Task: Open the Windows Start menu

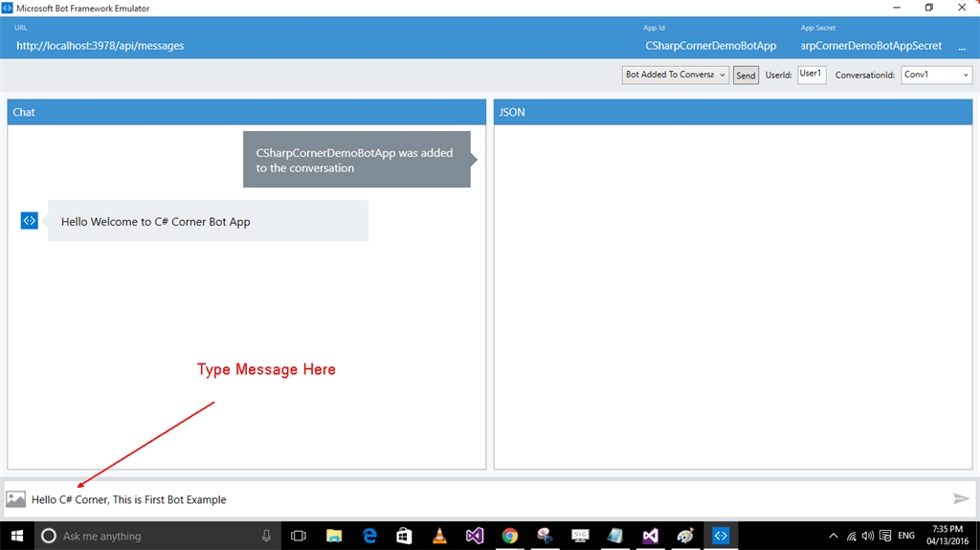Action: pos(17,536)
